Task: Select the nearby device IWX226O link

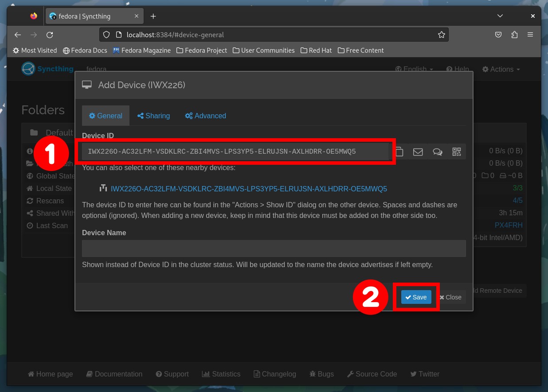Action: point(249,189)
